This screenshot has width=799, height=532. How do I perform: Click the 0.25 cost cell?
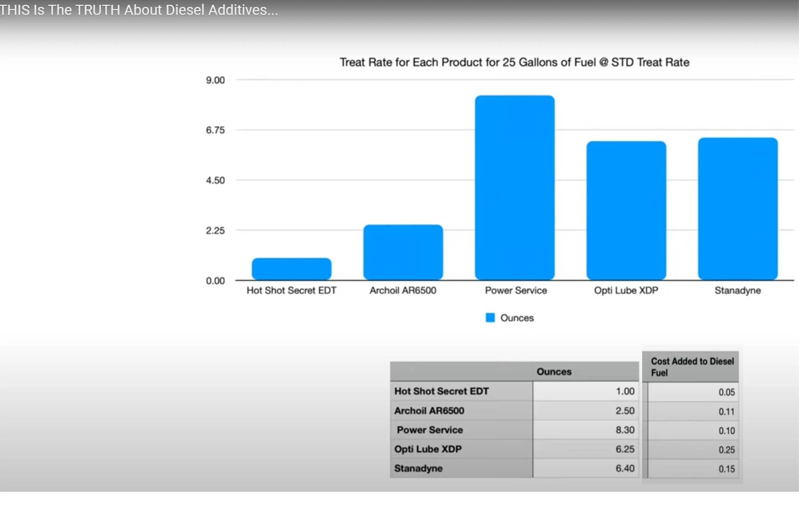(x=693, y=450)
